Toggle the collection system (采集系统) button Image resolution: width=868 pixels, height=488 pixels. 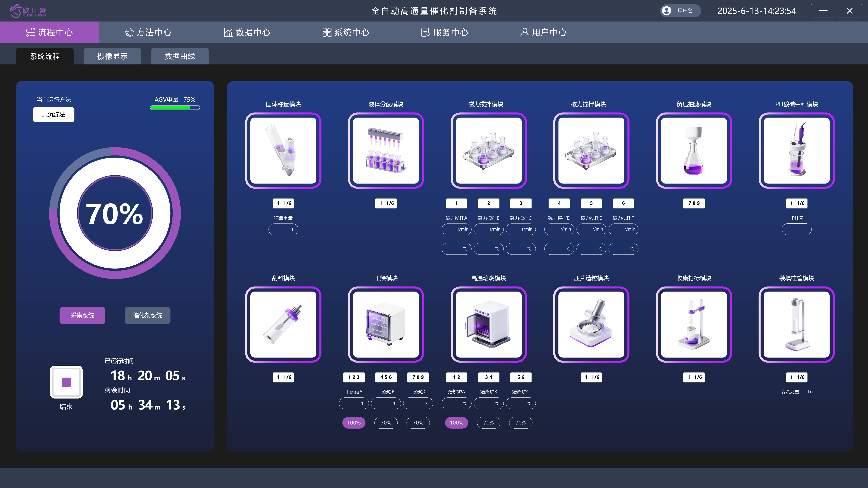pos(82,315)
